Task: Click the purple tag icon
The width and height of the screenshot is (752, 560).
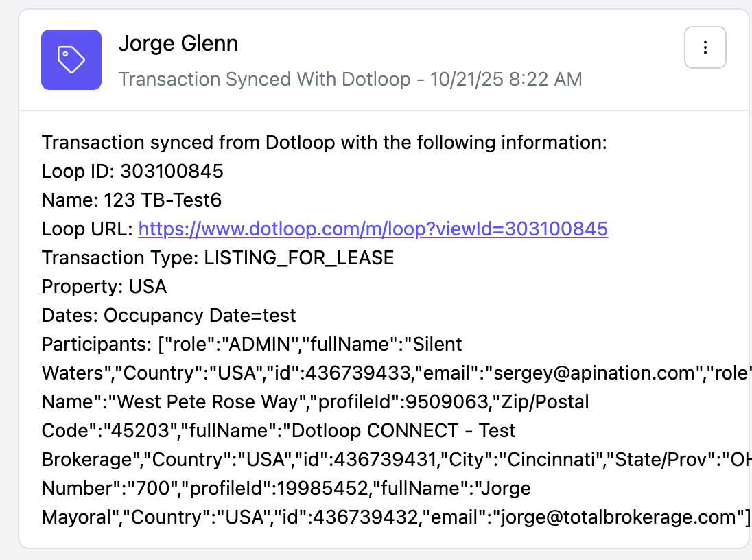Action: [x=71, y=60]
